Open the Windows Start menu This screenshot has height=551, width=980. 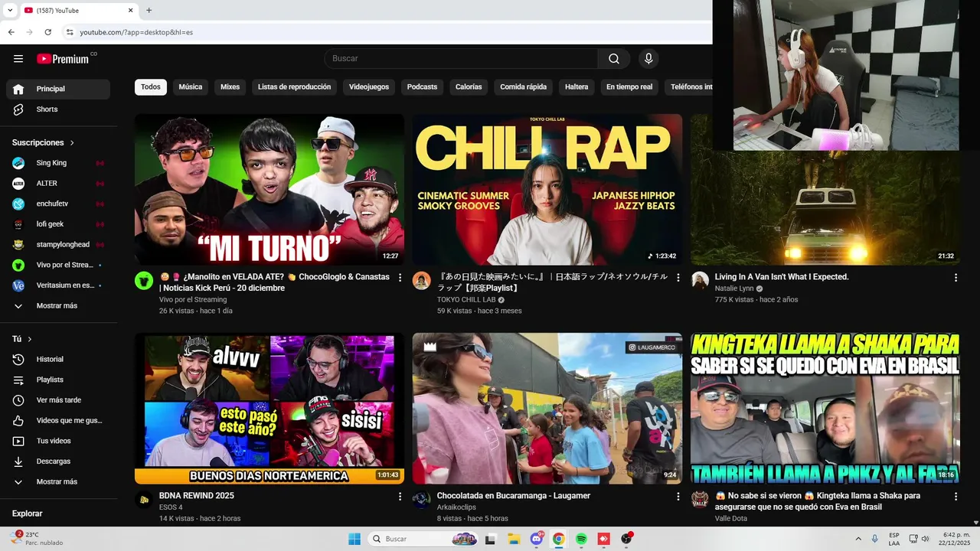click(x=354, y=539)
